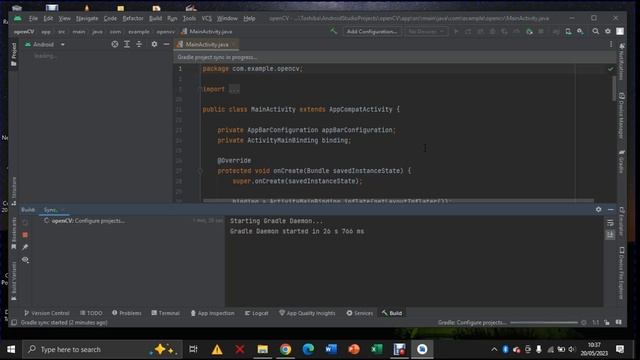The image size is (640, 360).
Task: Open Project panel options gear
Action: [154, 44]
